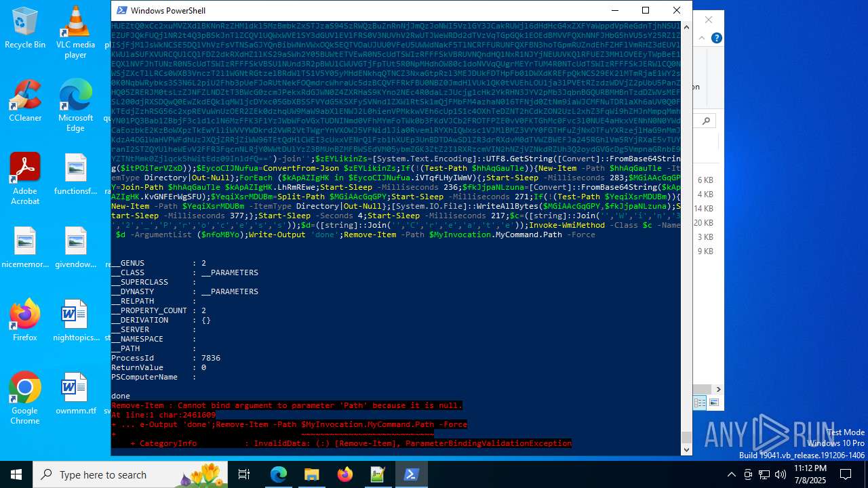Click PowerShell scrollbar up arrow

click(x=686, y=26)
